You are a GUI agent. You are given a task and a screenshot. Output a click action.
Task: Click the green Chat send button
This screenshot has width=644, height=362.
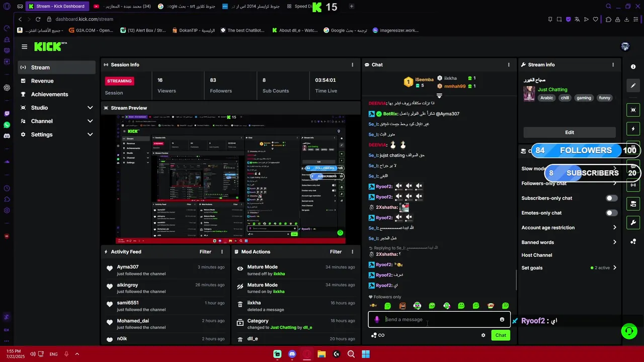(x=501, y=335)
